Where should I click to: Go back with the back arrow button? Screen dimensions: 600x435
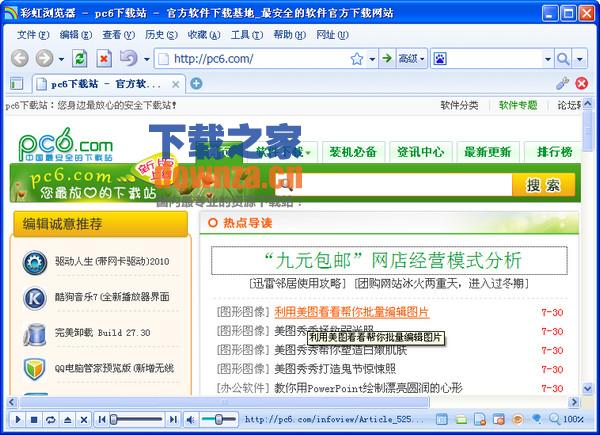click(x=20, y=59)
